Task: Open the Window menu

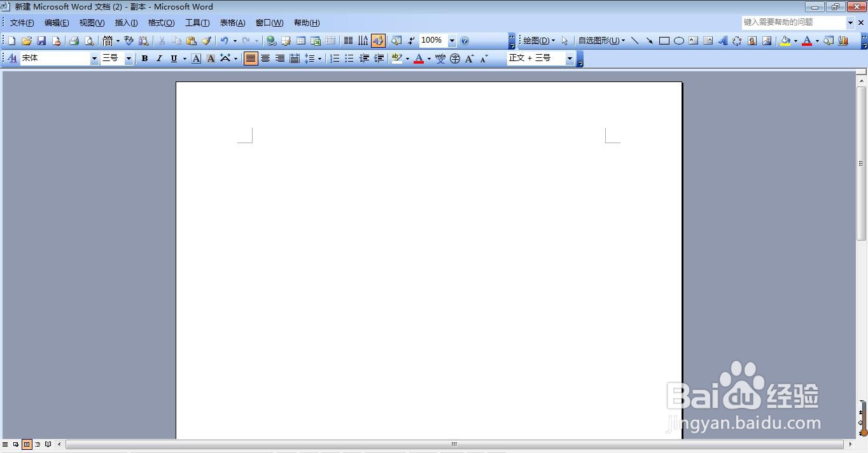Action: pyautogui.click(x=269, y=23)
